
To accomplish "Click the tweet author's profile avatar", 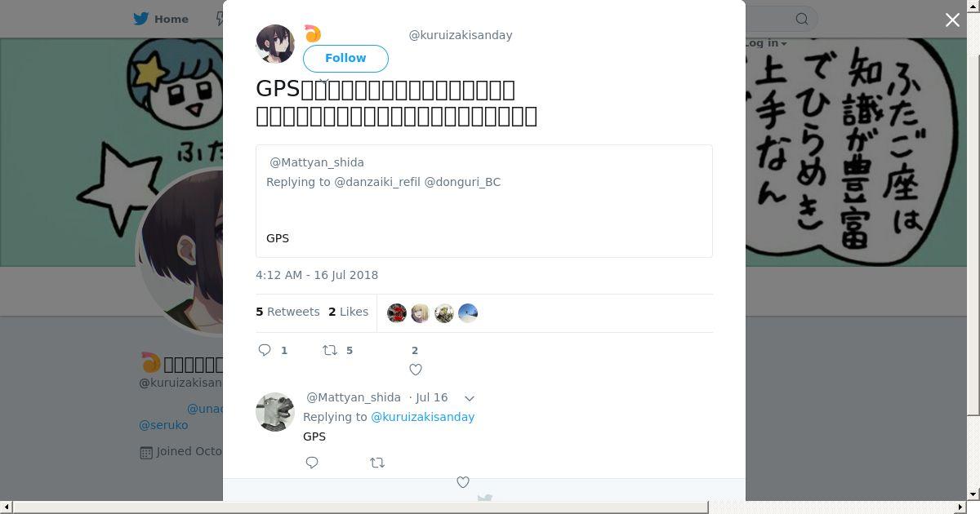I will [275, 44].
